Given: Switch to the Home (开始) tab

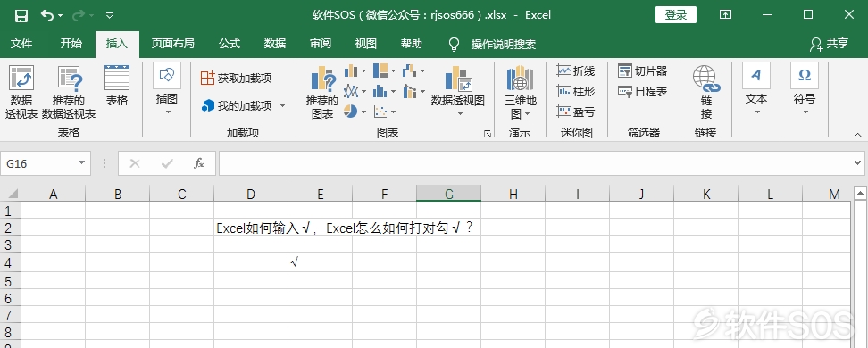Looking at the screenshot, I should 71,44.
